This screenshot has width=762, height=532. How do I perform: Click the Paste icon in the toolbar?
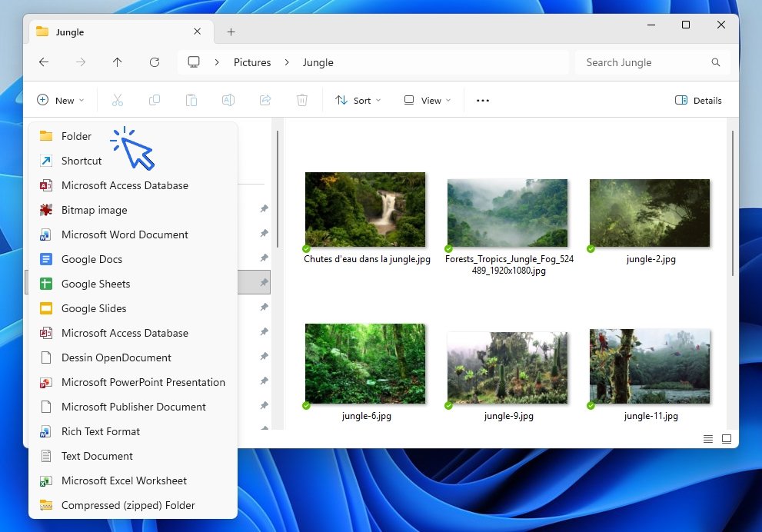(x=191, y=100)
